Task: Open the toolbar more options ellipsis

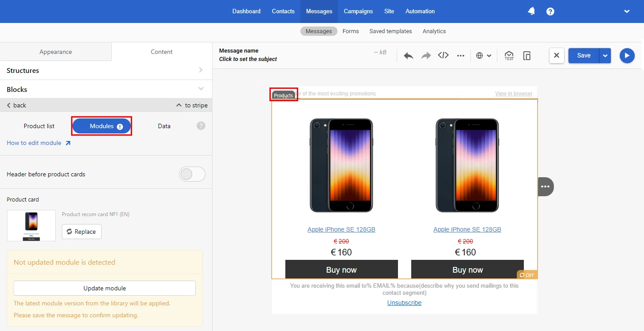Action: click(x=461, y=56)
